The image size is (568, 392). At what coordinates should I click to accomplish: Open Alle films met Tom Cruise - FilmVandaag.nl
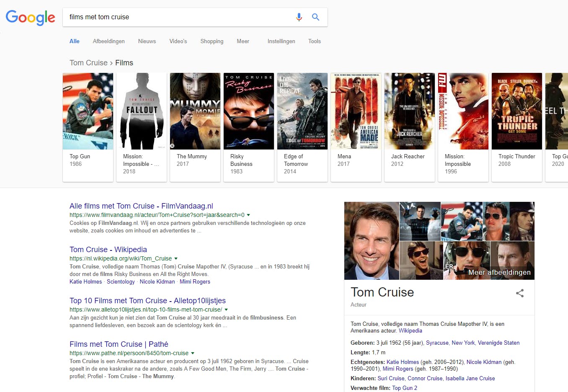141,206
